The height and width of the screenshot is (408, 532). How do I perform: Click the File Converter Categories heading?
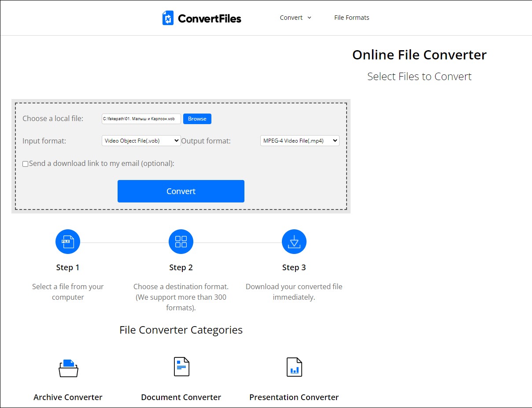[x=181, y=330]
